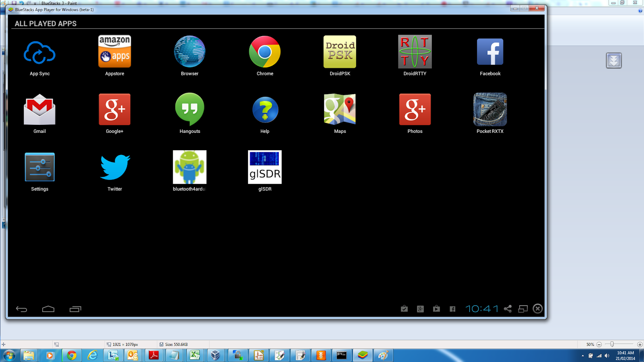Screen dimensions: 644x362
Task: Undo the last action in Paint
Action: point(21,3)
